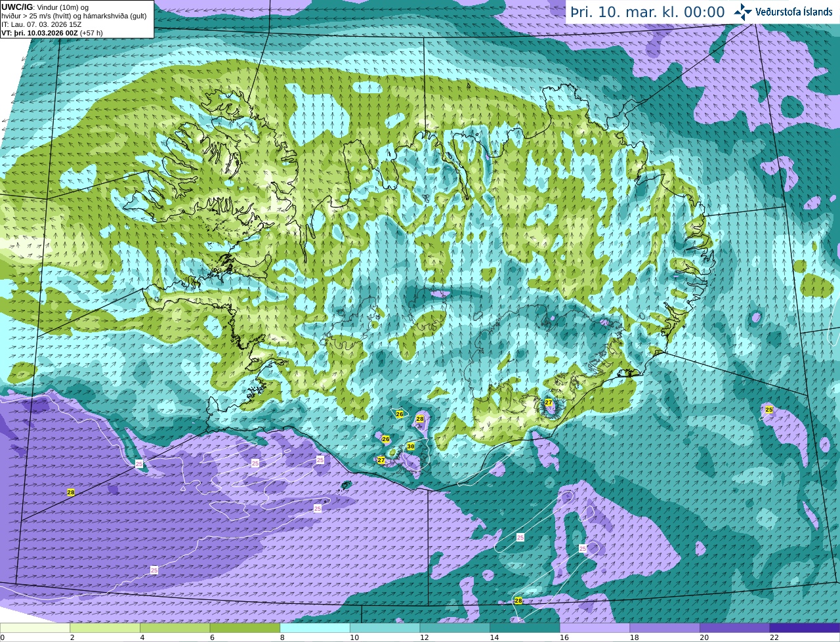
Task: Pick the 14–16 m/s dark teal swatch
Action: 525,628
